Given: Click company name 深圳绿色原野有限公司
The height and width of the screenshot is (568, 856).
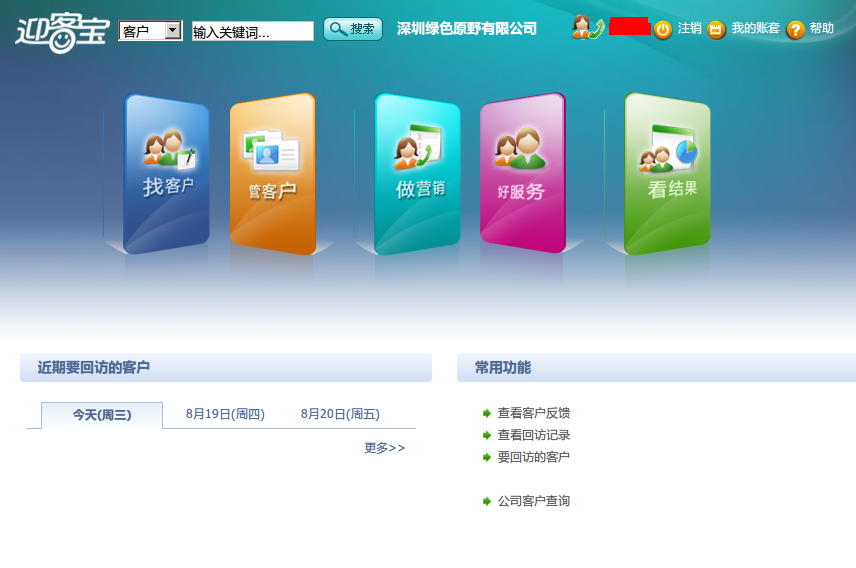Looking at the screenshot, I should [x=467, y=28].
